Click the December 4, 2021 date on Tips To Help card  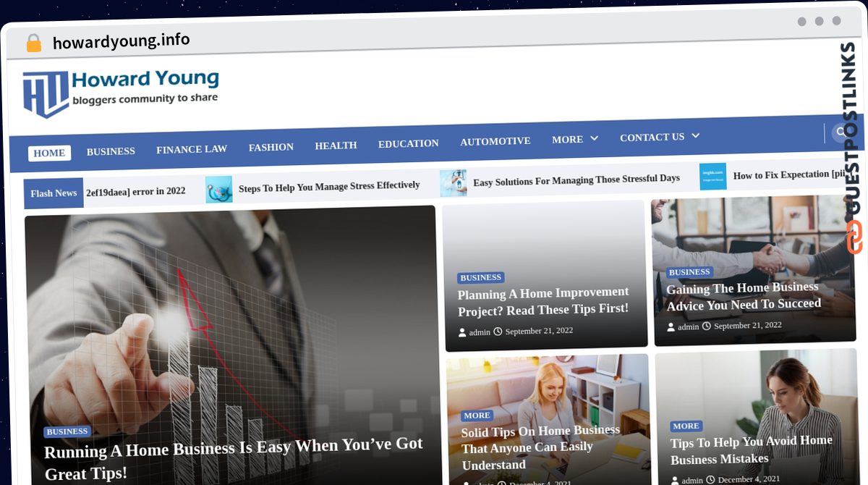click(749, 478)
